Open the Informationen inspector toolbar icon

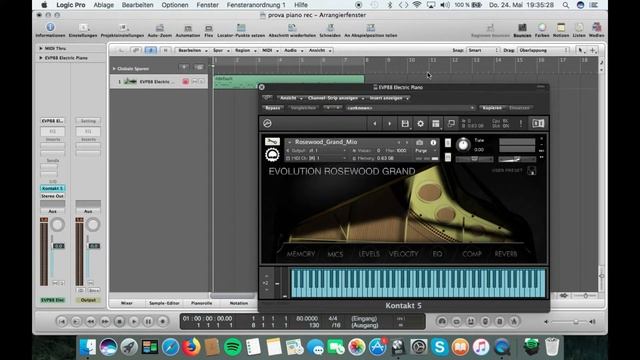(50, 27)
